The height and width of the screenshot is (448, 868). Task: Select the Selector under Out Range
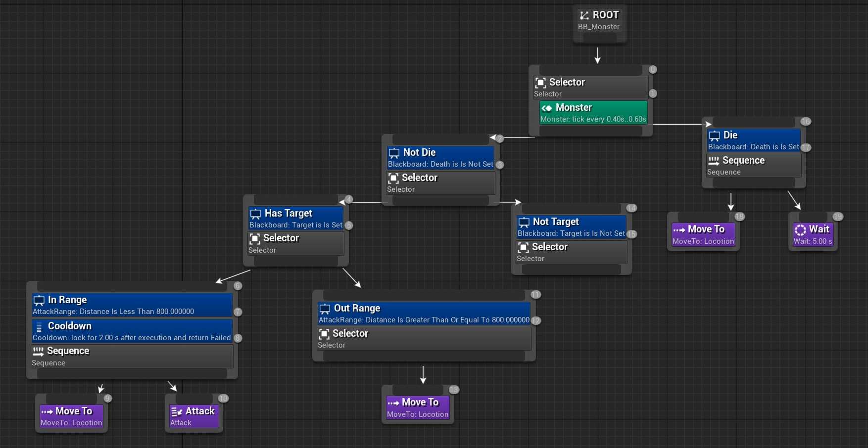(424, 339)
